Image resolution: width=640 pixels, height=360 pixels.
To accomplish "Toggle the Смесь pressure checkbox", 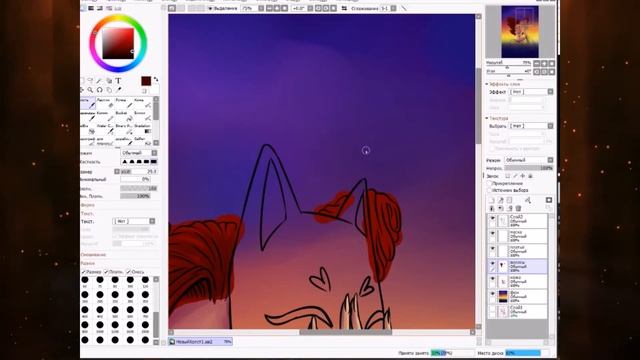I will tap(129, 272).
